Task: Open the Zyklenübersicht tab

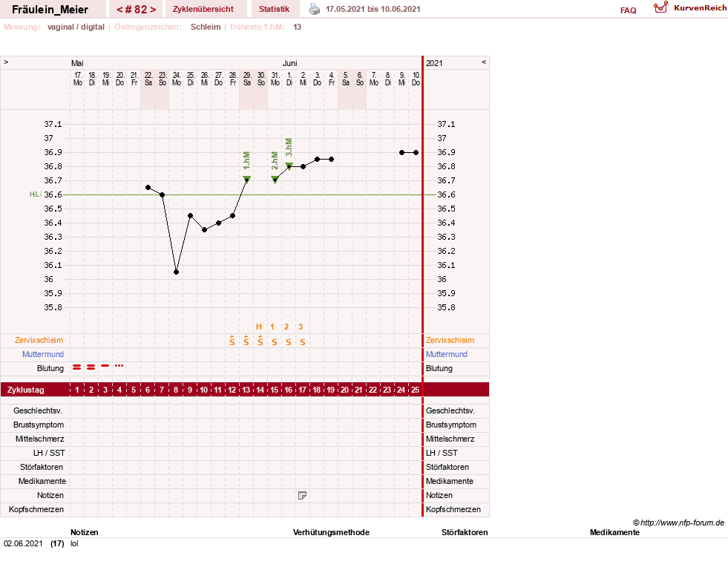Action: (x=203, y=9)
